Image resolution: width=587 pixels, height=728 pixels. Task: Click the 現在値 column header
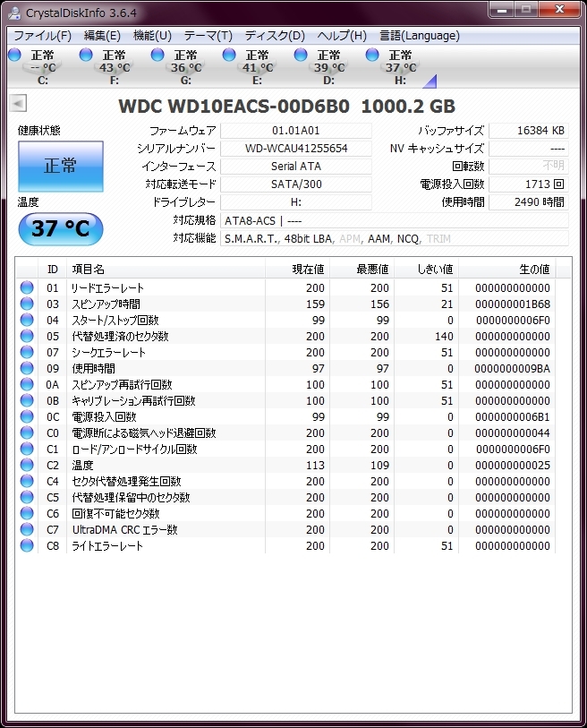click(297, 270)
